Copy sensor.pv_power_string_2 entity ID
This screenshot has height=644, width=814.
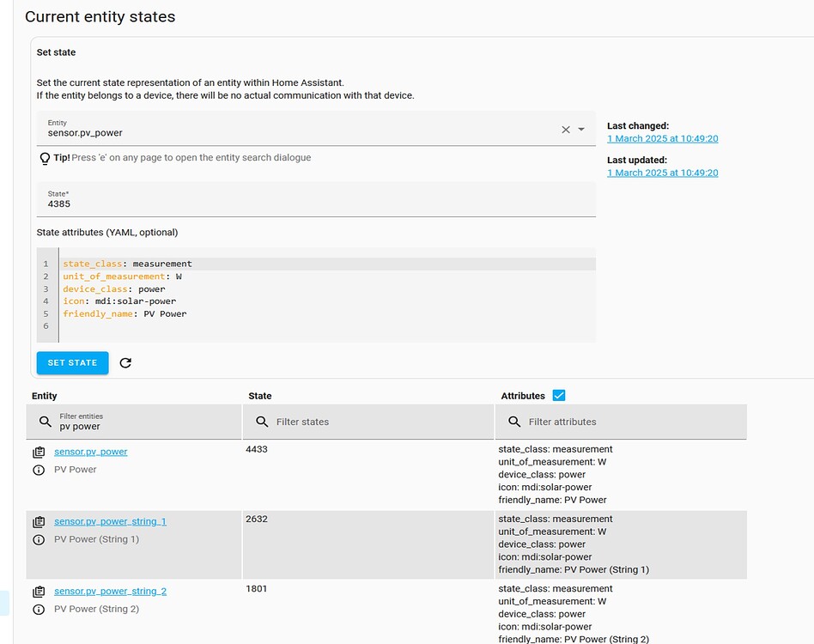click(38, 590)
